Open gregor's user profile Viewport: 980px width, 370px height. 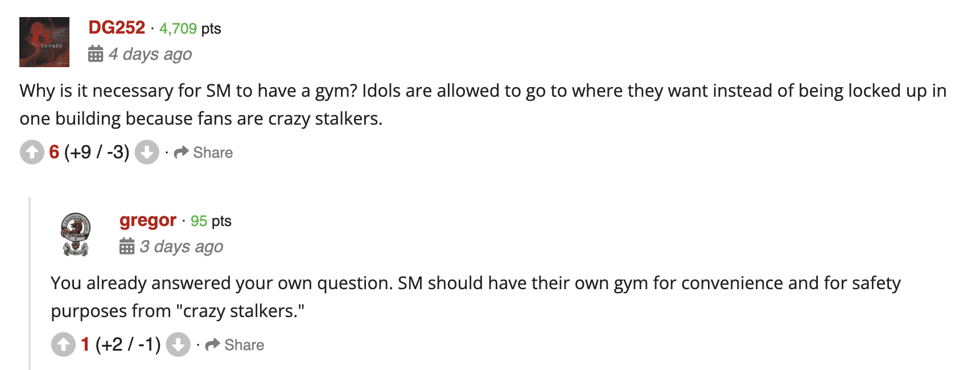coord(147,220)
